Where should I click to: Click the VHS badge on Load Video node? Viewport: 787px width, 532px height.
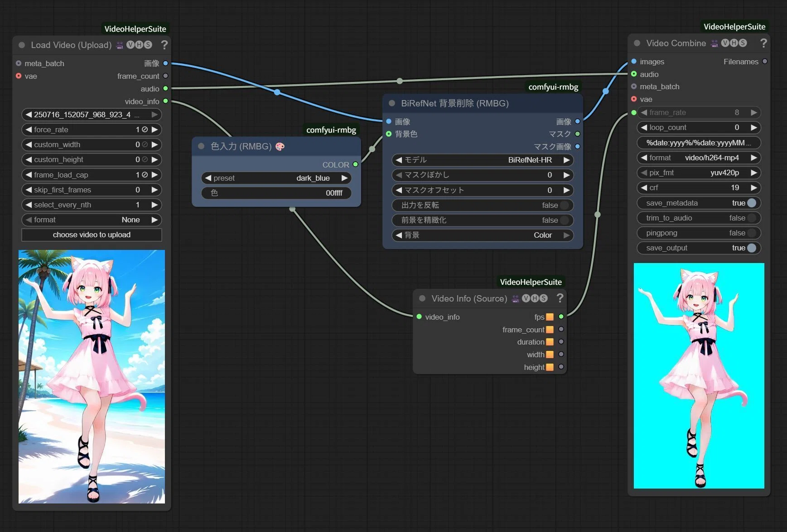(x=139, y=45)
